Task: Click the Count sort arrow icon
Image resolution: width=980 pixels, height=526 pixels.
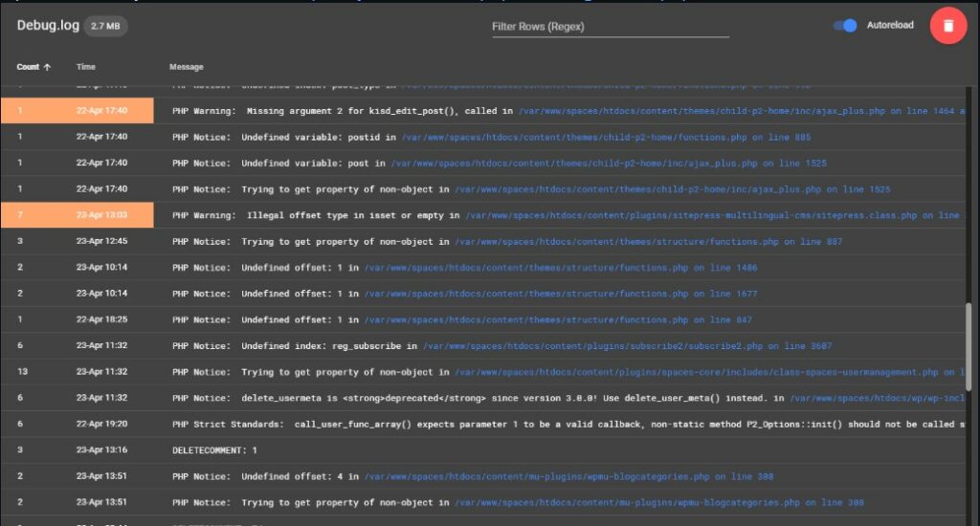Action: pyautogui.click(x=47, y=67)
